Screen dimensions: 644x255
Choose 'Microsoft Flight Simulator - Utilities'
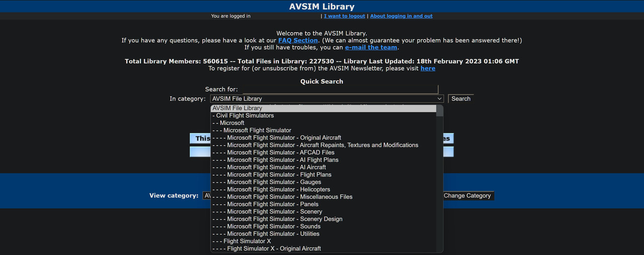(x=324, y=234)
